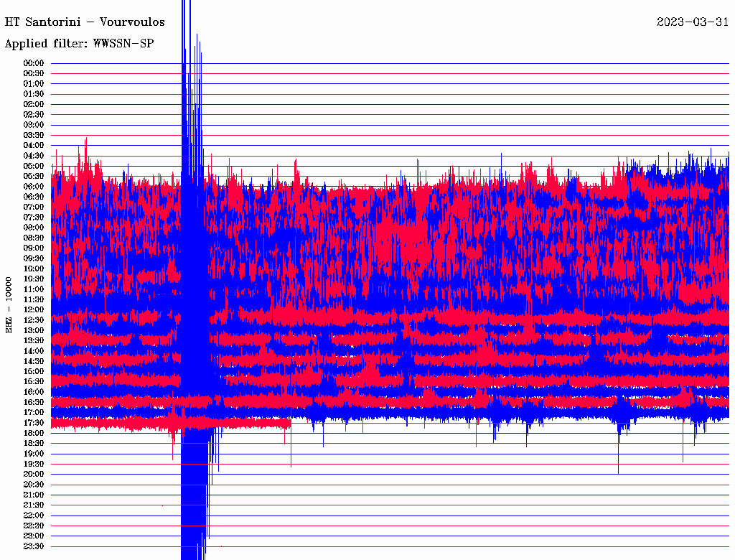The image size is (735, 560).
Task: Click the 23:30 time label
Action: [34, 546]
